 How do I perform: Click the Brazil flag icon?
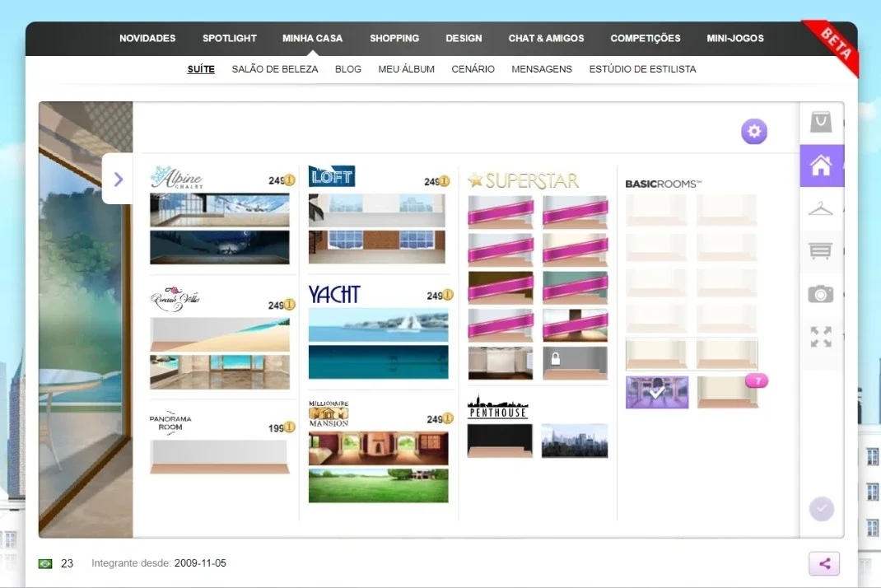point(45,563)
